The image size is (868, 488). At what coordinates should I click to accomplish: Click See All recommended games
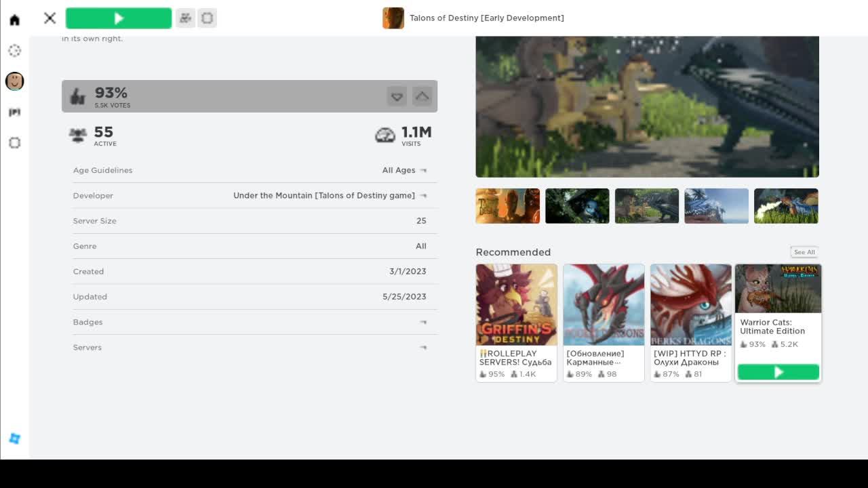point(805,252)
